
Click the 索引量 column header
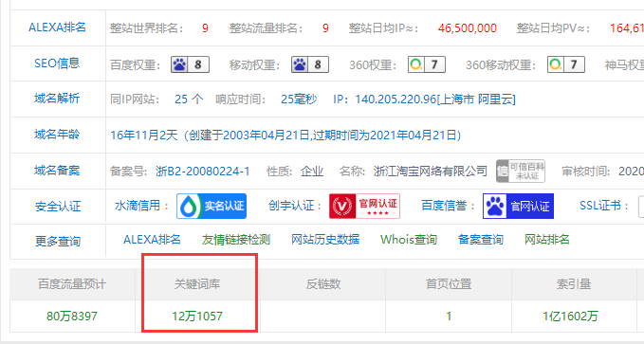(574, 284)
